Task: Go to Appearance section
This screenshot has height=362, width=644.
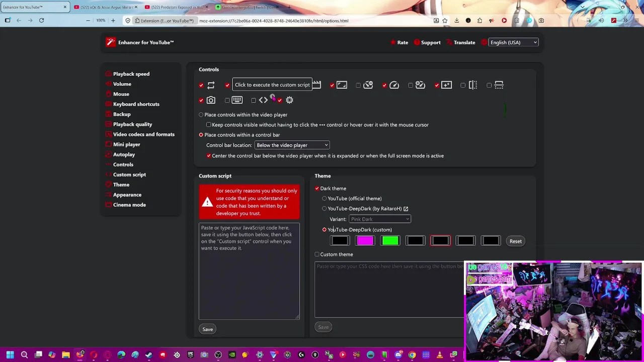Action: (x=127, y=195)
